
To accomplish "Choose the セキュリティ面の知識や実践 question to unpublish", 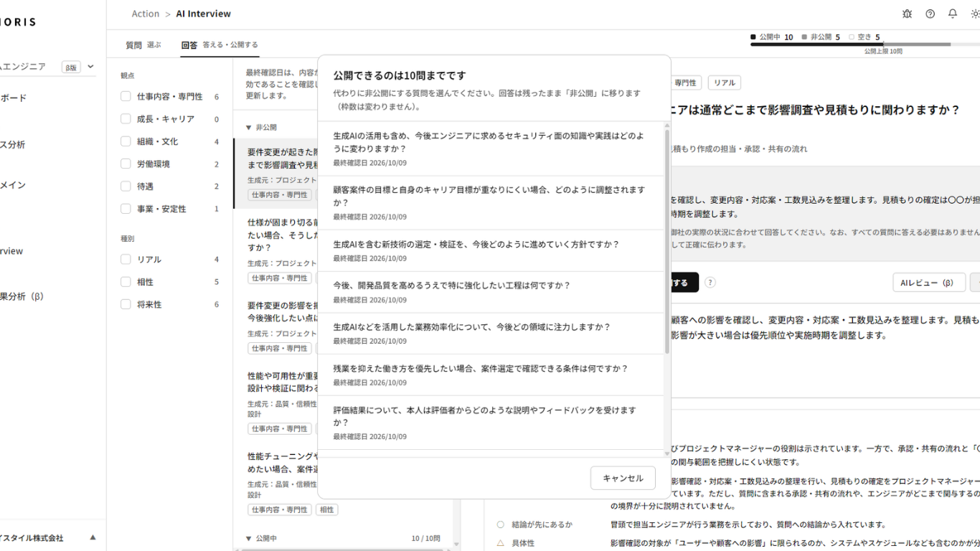I will [x=491, y=149].
